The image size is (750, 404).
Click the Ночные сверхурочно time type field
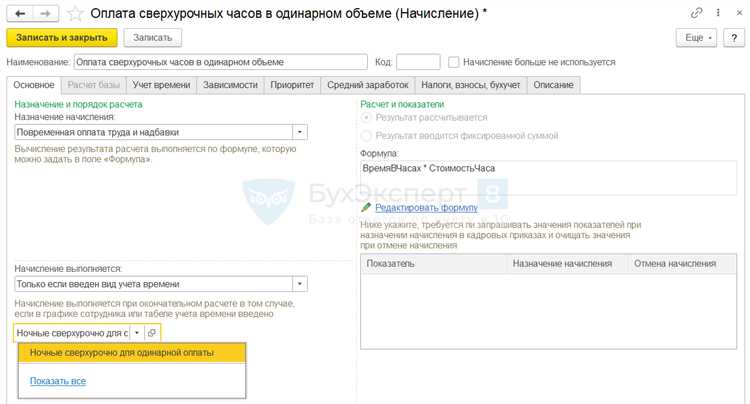[x=72, y=333]
